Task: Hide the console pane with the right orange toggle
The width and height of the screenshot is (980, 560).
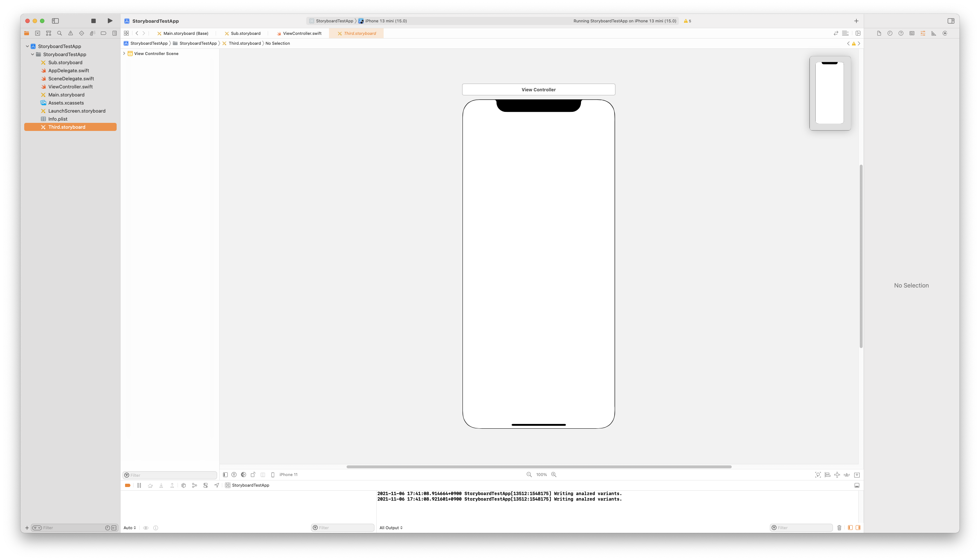Action: tap(858, 528)
